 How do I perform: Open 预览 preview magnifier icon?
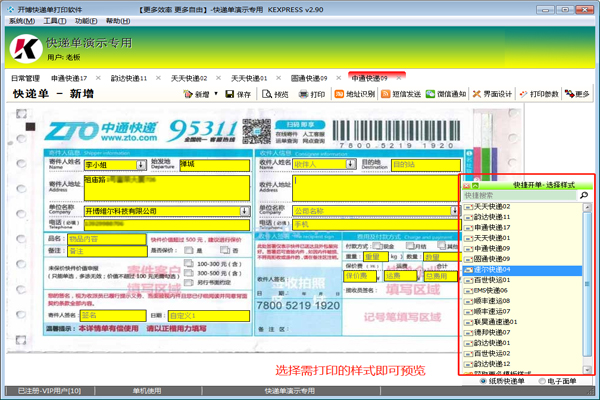(x=267, y=94)
